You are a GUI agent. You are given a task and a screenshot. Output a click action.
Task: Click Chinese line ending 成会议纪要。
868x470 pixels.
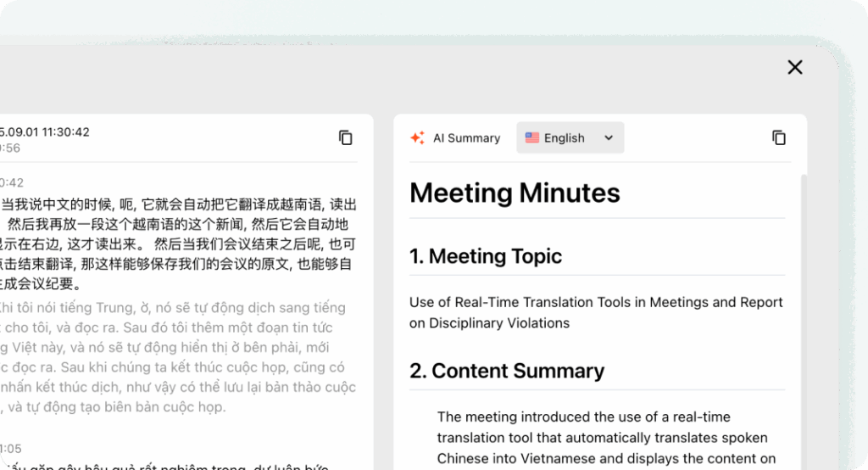point(42,283)
